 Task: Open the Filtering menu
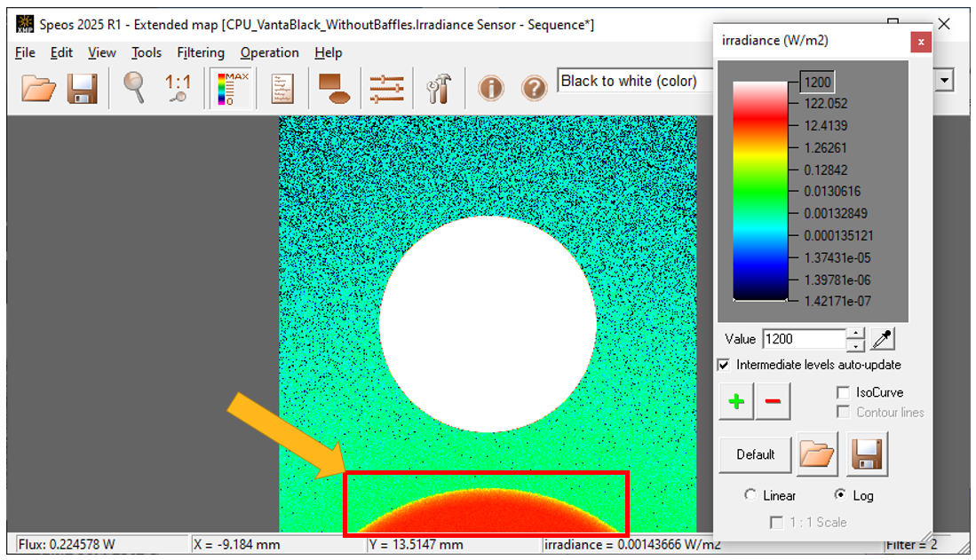pos(201,53)
